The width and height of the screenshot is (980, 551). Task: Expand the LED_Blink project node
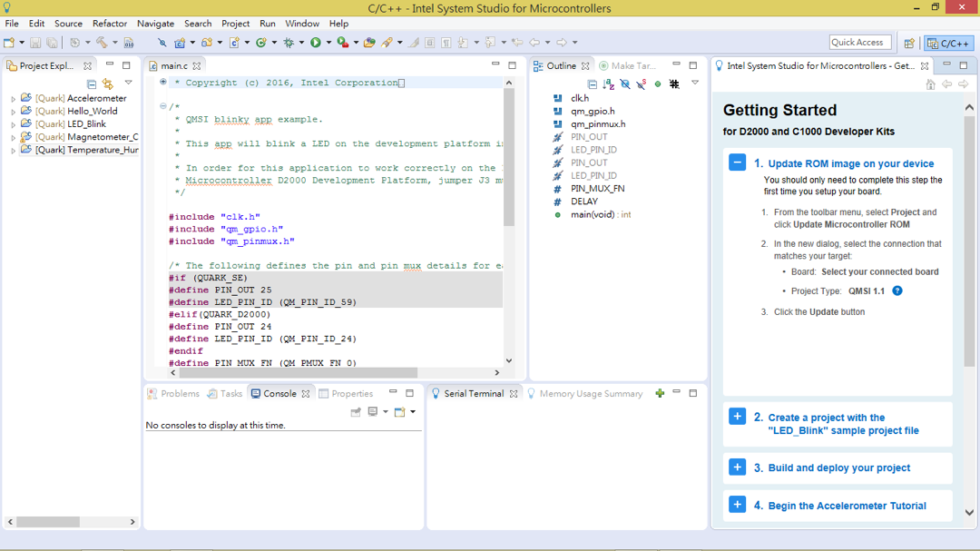pos(13,124)
